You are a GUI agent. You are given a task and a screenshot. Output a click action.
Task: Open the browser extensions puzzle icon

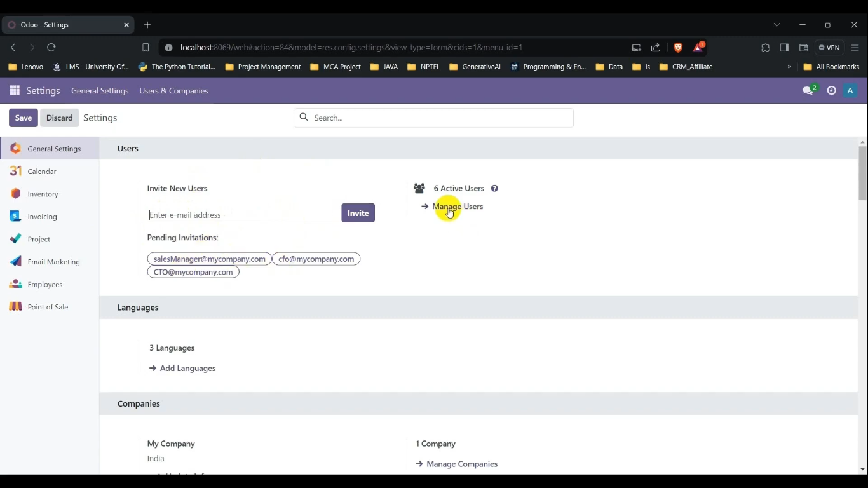pos(766,48)
